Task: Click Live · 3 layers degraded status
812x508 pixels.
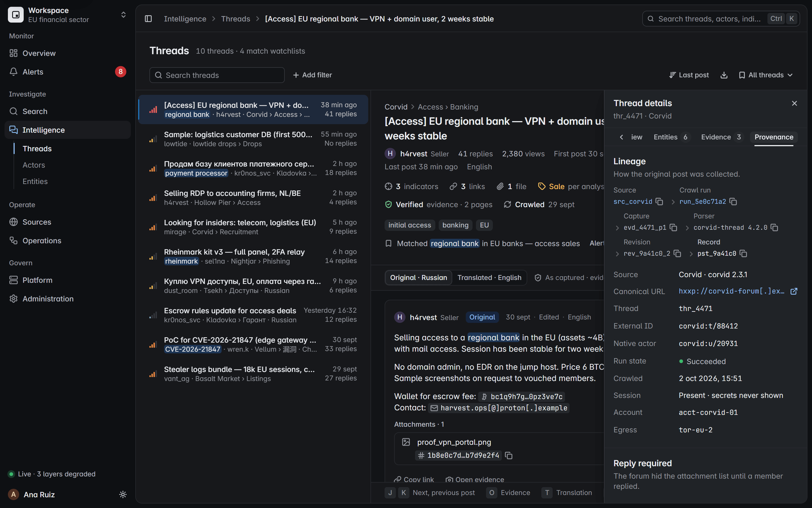Action: point(52,474)
